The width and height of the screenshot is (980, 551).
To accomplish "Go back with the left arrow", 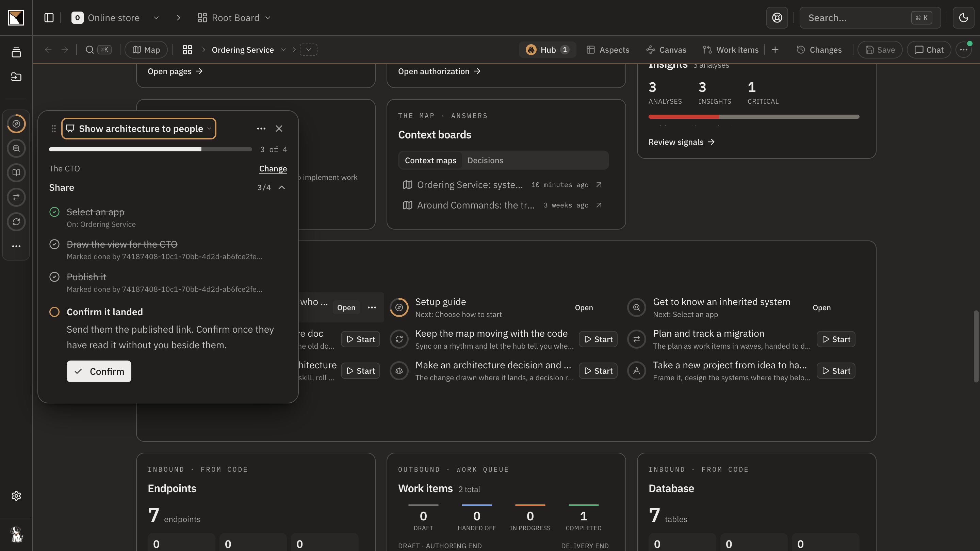I will (48, 50).
